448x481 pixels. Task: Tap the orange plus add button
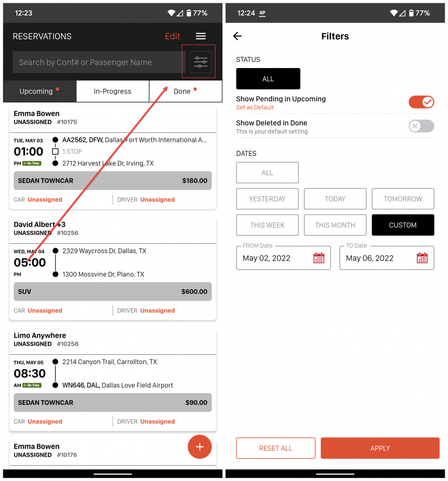point(200,447)
